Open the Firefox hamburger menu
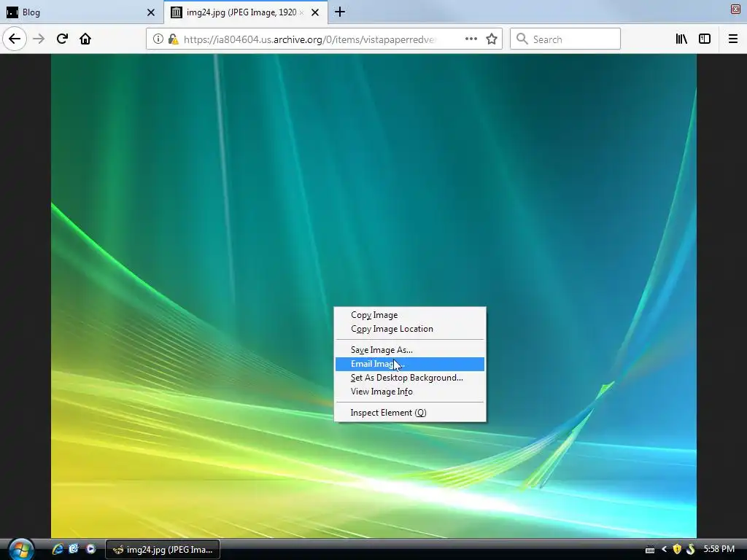 pos(733,39)
